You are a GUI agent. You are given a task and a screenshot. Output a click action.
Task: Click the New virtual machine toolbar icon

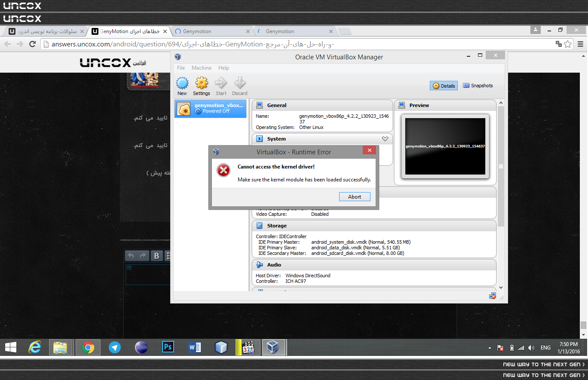(x=182, y=86)
